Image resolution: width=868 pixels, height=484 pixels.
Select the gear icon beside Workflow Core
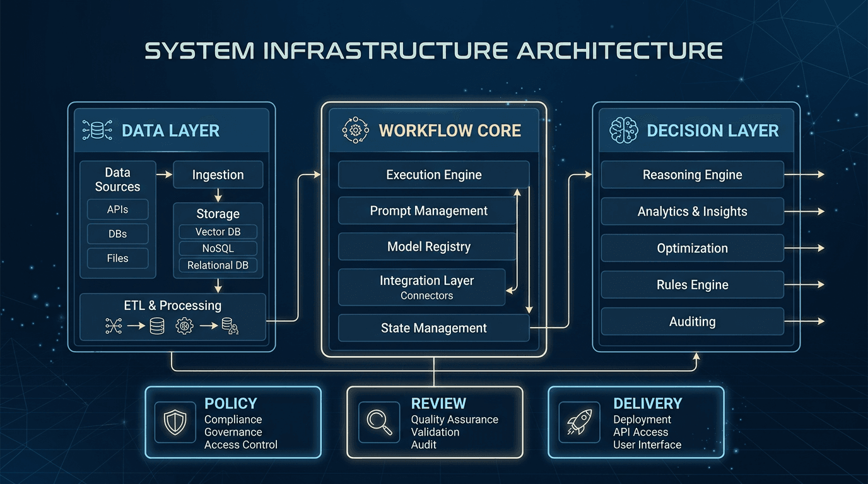click(x=355, y=130)
